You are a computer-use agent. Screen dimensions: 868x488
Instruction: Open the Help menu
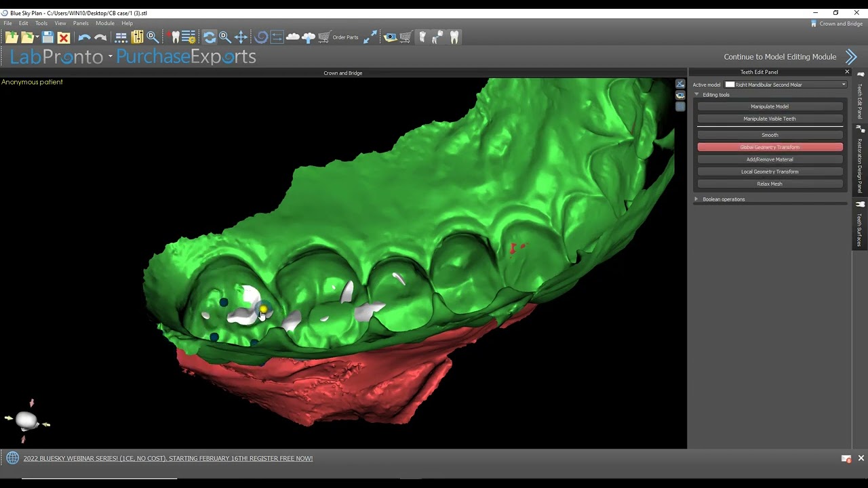pyautogui.click(x=127, y=23)
